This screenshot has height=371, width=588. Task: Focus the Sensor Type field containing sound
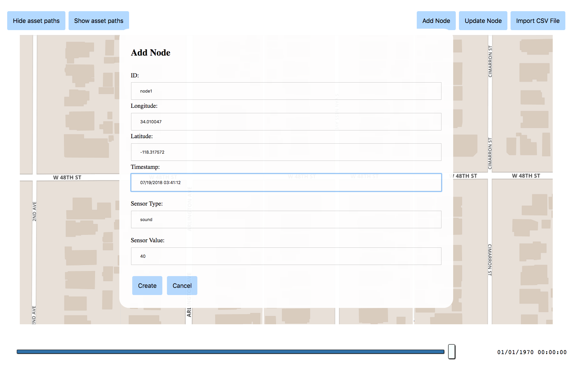tap(286, 219)
